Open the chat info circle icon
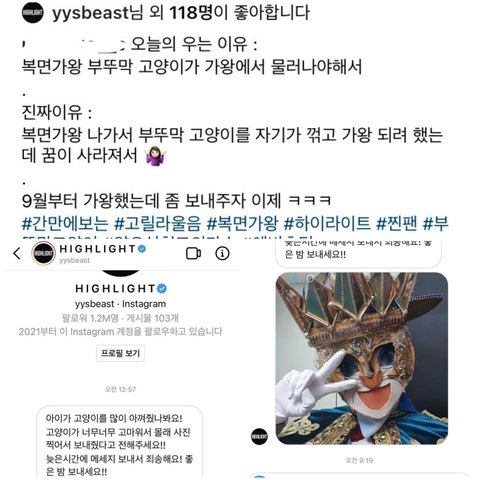 (x=222, y=254)
